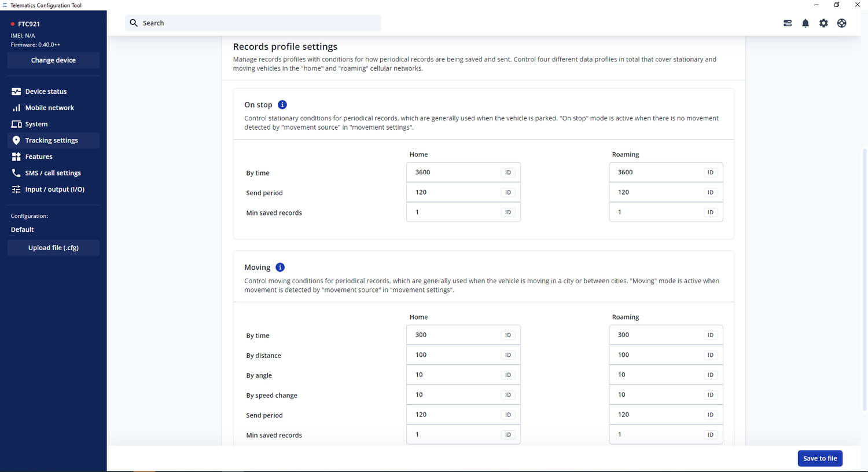Click the Upload file (.cfg) button

[53, 248]
